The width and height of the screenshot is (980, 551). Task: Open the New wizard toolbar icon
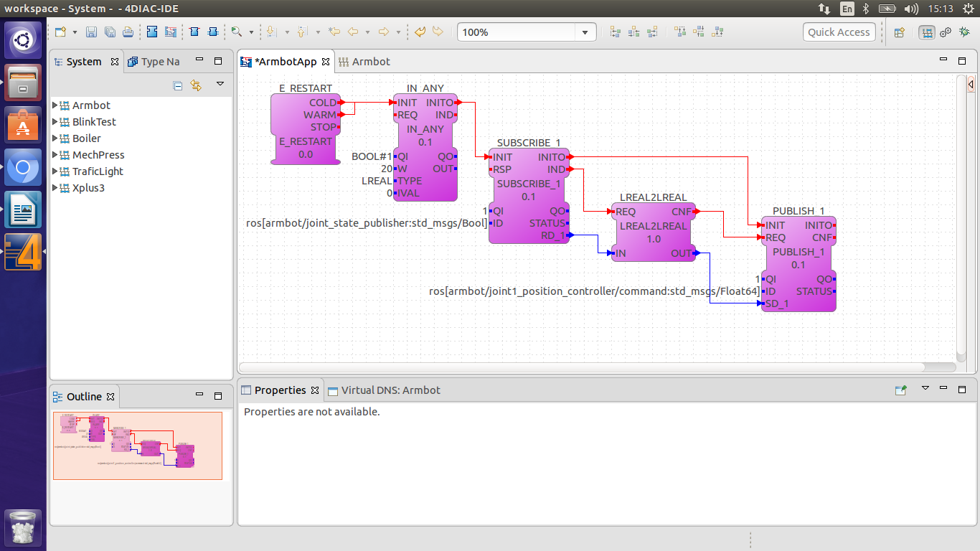click(x=61, y=32)
